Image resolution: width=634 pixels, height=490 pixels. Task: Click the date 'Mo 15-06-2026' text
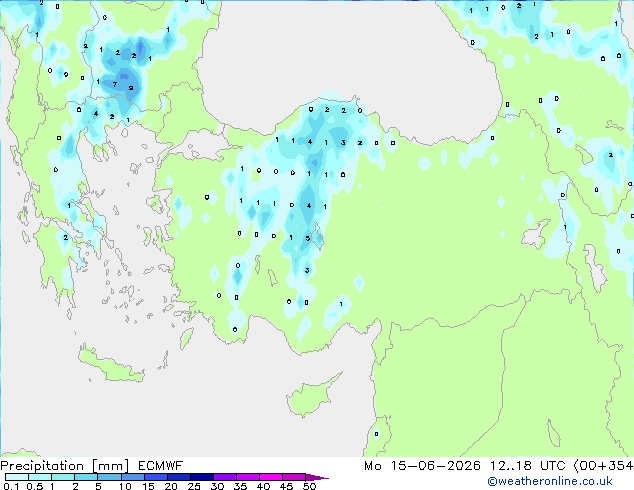(x=422, y=466)
